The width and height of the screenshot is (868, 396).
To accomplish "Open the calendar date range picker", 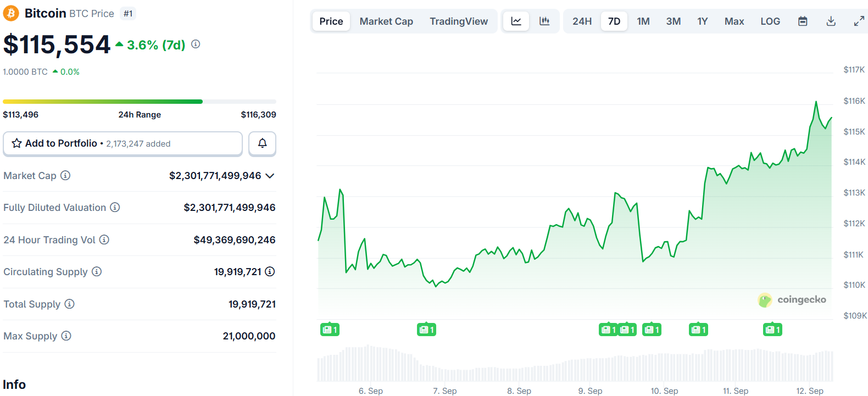I will tap(803, 21).
